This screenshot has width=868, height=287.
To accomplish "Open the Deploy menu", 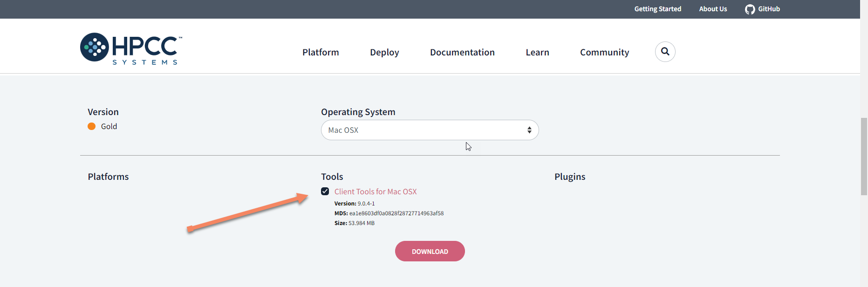I will coord(384,52).
